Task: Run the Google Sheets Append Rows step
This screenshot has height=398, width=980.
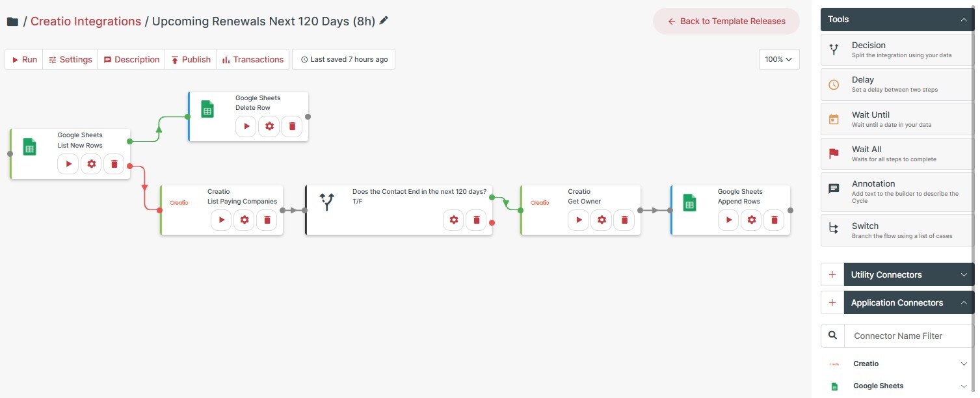Action: pos(728,220)
